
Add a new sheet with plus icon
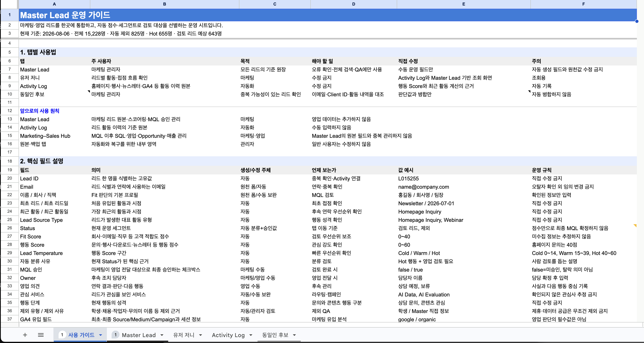[25, 335]
